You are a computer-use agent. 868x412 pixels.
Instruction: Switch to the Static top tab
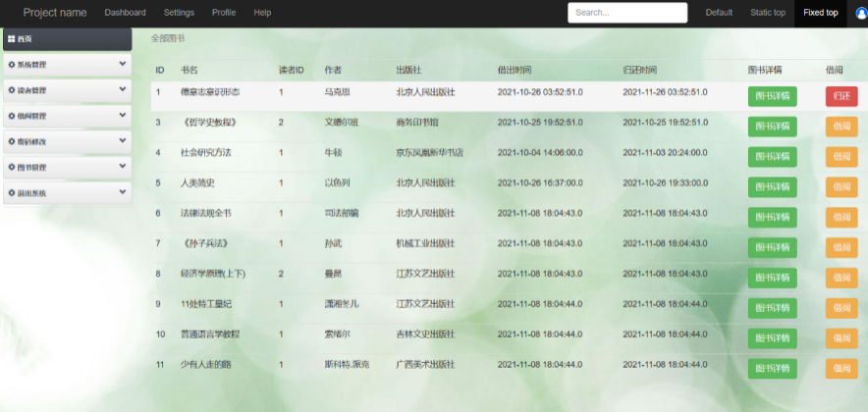(767, 13)
